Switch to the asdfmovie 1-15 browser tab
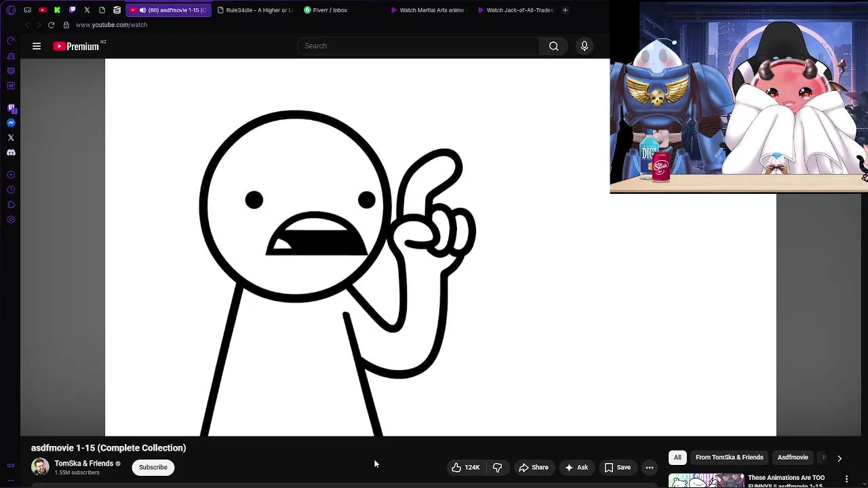The image size is (868, 488). (168, 10)
